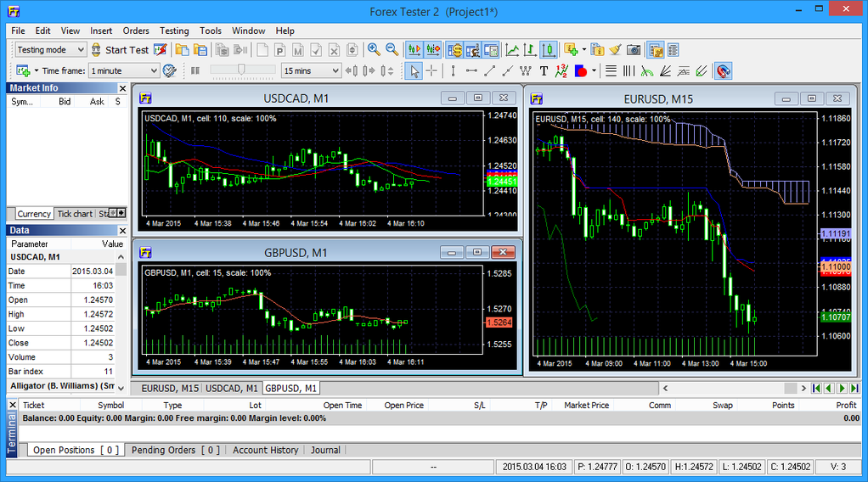868x482 pixels.
Task: Jump chart to end with last arrow
Action: [x=854, y=389]
